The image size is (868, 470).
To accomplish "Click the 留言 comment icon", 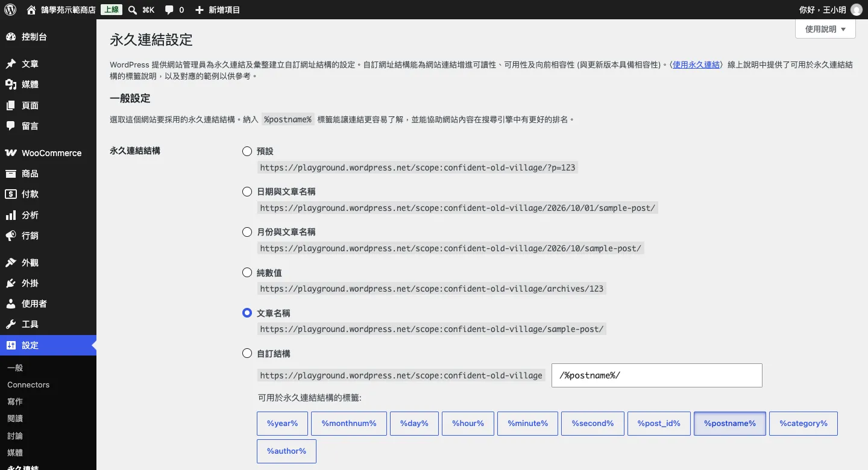I will [11, 126].
